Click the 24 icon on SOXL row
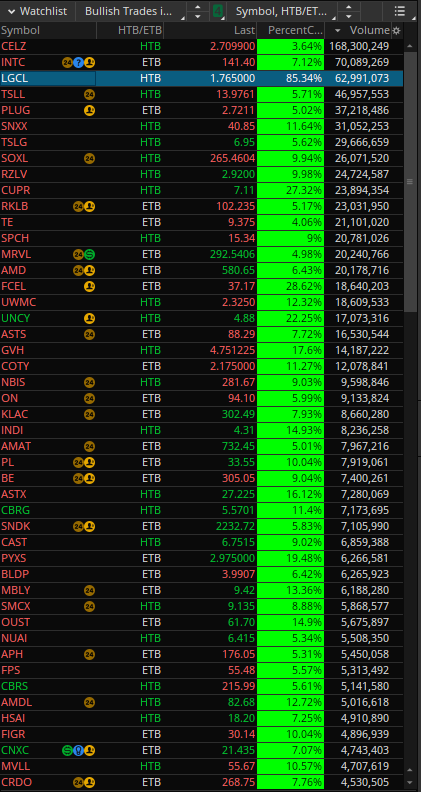421x792 pixels. pos(89,158)
